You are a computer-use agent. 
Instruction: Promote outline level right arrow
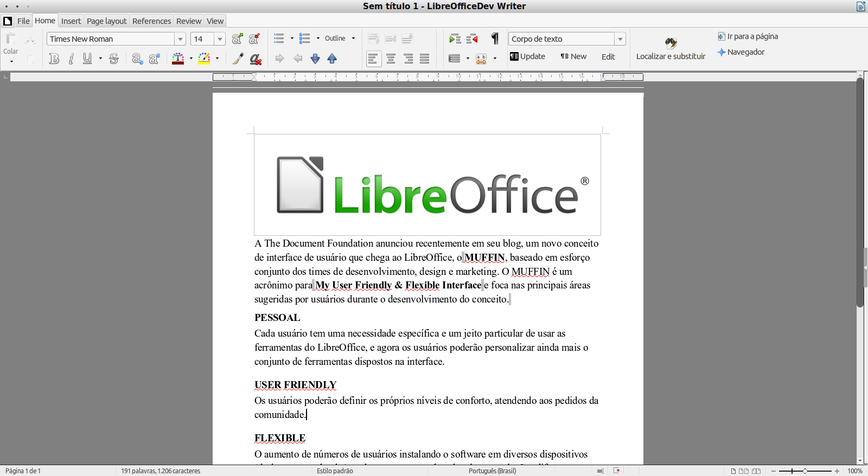coord(279,59)
